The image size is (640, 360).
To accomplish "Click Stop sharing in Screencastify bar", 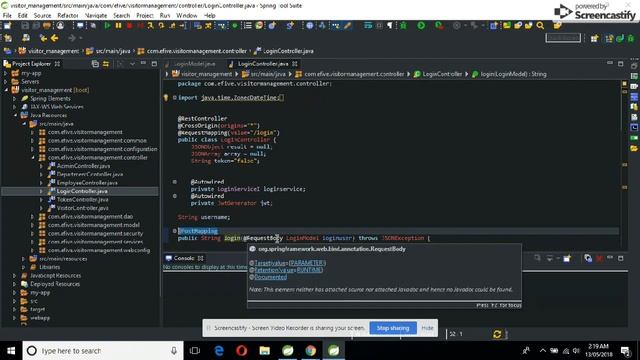I will coord(393,328).
